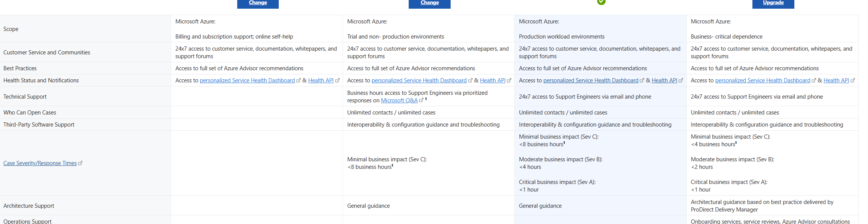Select Third-Party Software Support row label

pos(39,125)
